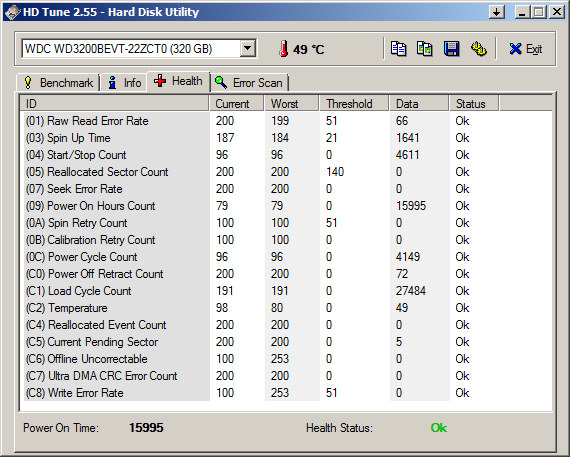Open the Info tab
Viewport: 570px width, 457px height.
[124, 83]
